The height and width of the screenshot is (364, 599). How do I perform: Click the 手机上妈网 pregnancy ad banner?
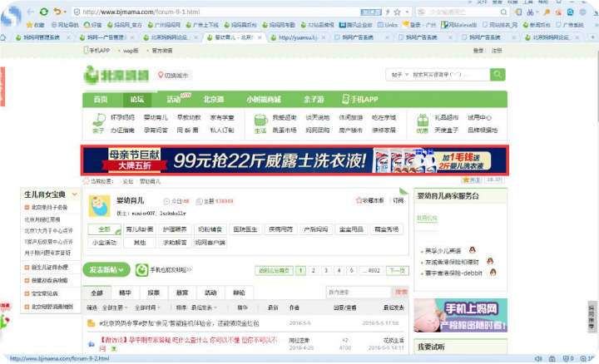point(460,315)
